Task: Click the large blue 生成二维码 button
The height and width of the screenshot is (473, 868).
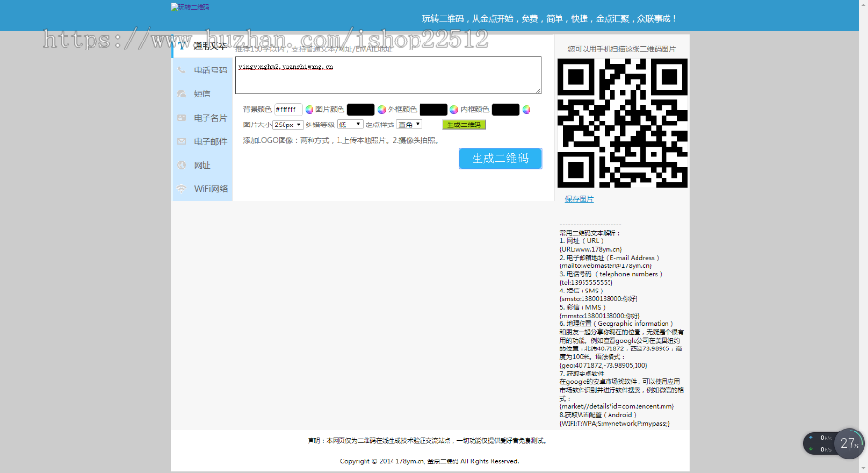Action: [x=501, y=158]
